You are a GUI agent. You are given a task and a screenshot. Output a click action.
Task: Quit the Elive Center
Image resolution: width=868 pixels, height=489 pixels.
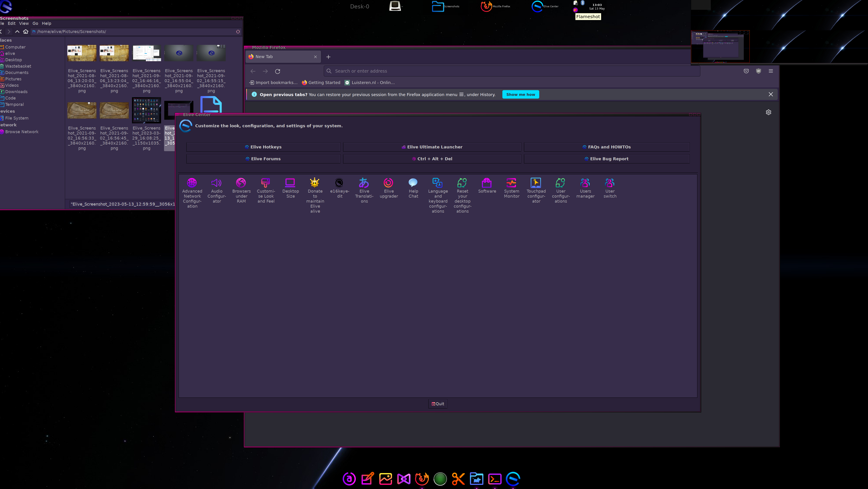[x=438, y=404]
